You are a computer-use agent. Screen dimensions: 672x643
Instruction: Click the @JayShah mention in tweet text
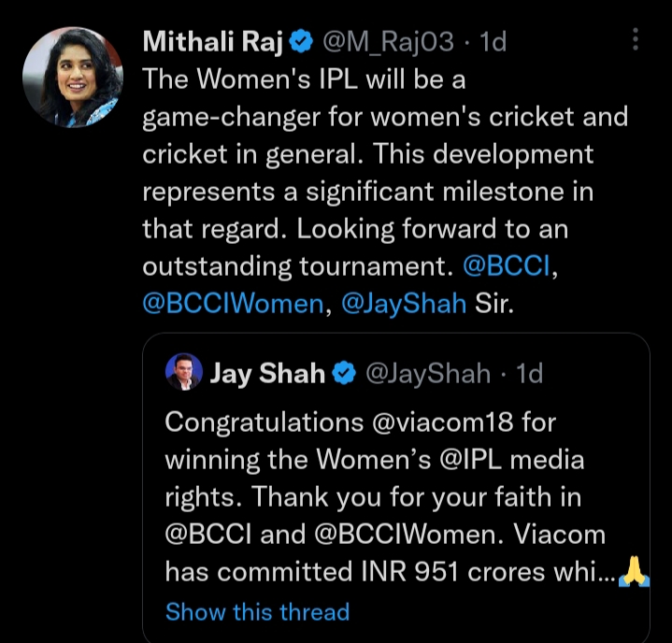coord(404,304)
